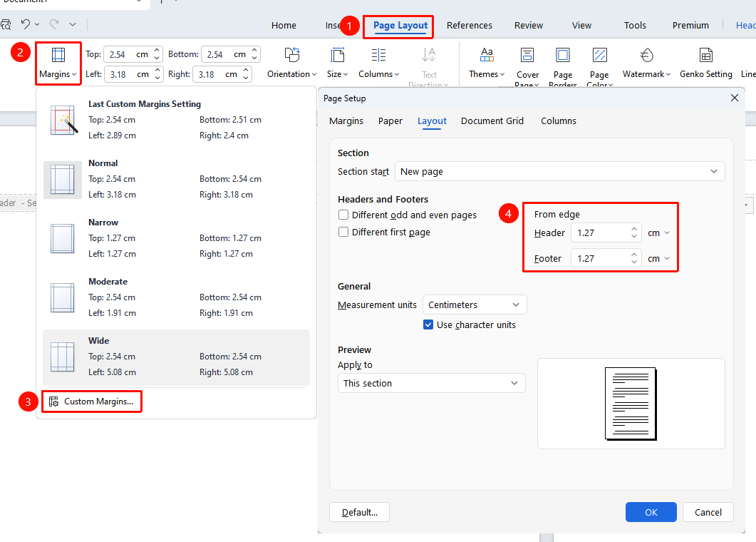This screenshot has width=756, height=542.
Task: Switch to the Document Grid tab
Action: (492, 121)
